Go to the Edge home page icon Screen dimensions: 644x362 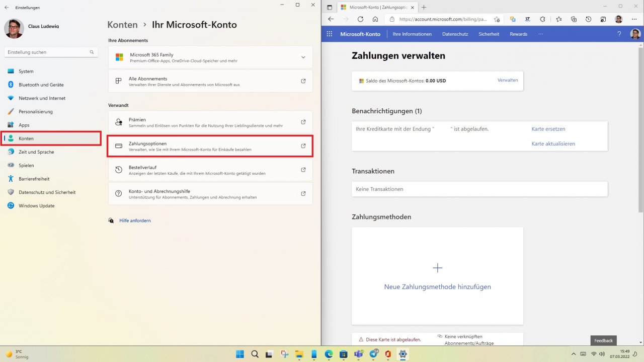point(375,19)
